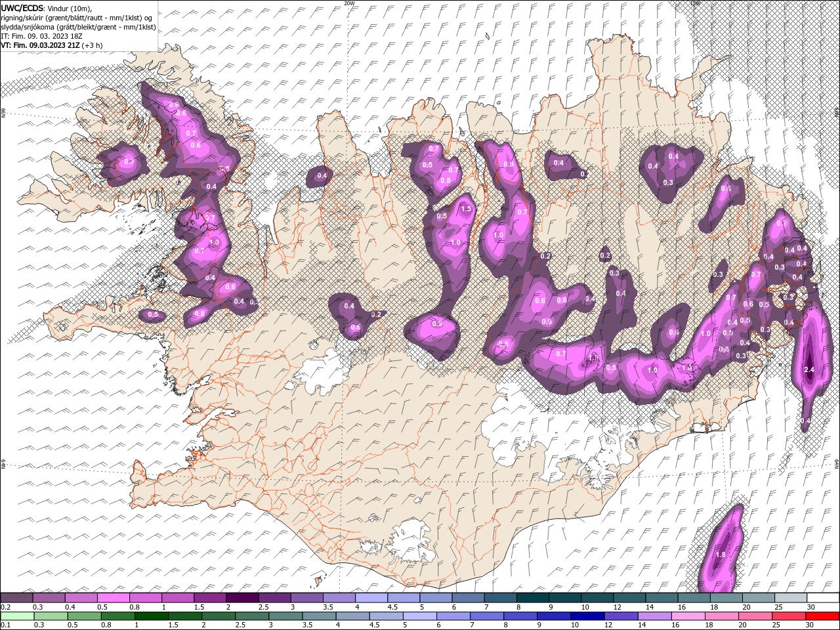This screenshot has width=840, height=630.
Task: Choose the 0.5 green swatch in the lower legend row
Action: click(x=84, y=616)
